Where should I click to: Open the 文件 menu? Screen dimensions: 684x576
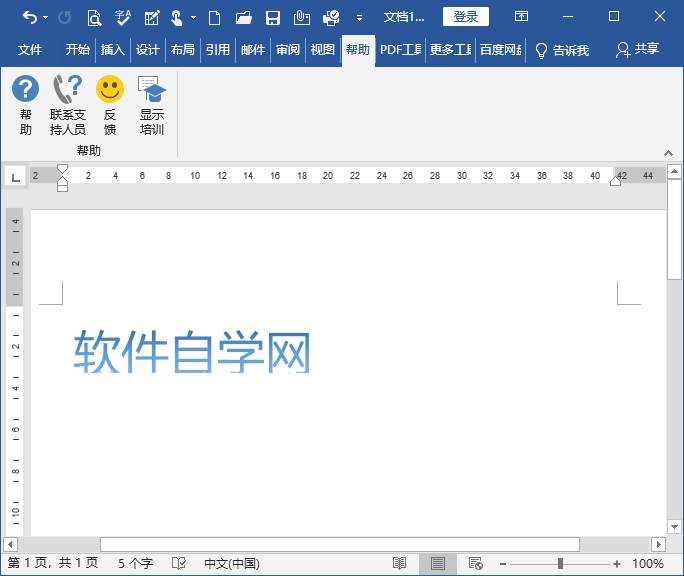[x=30, y=50]
